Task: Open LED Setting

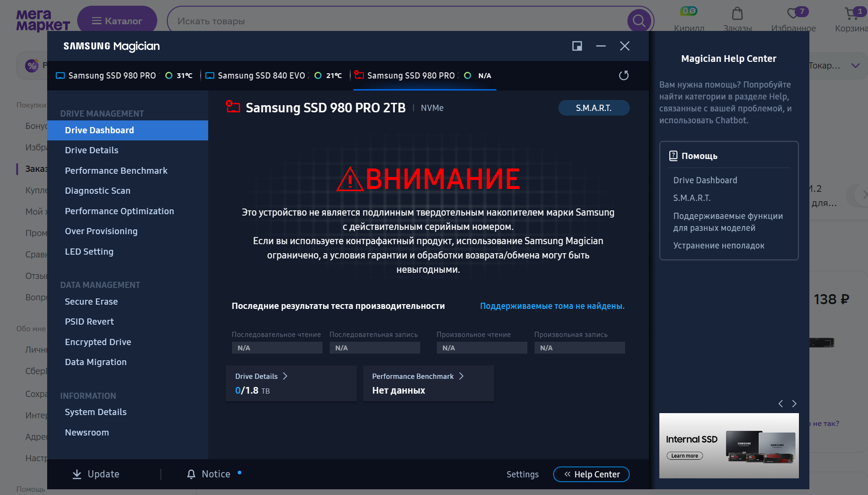Action: click(89, 252)
